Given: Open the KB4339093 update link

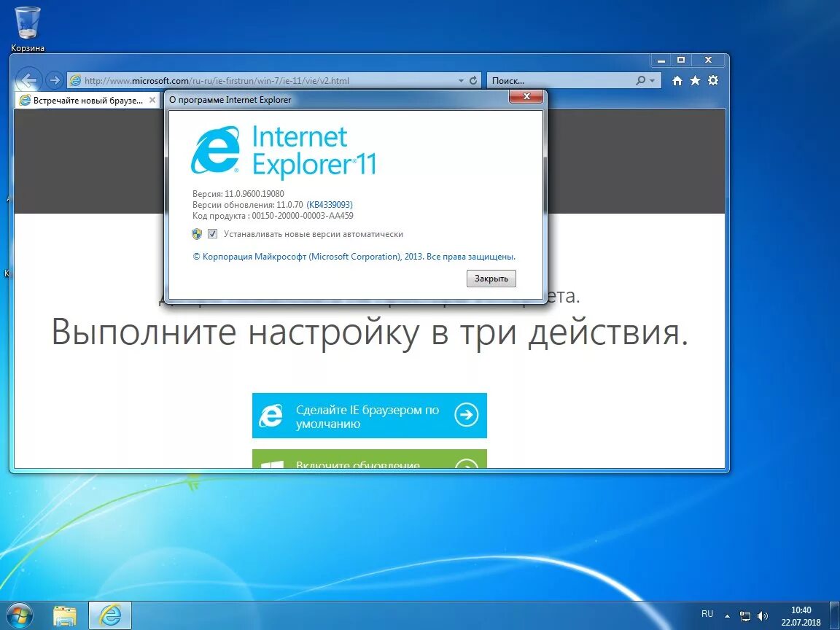Looking at the screenshot, I should tap(330, 205).
